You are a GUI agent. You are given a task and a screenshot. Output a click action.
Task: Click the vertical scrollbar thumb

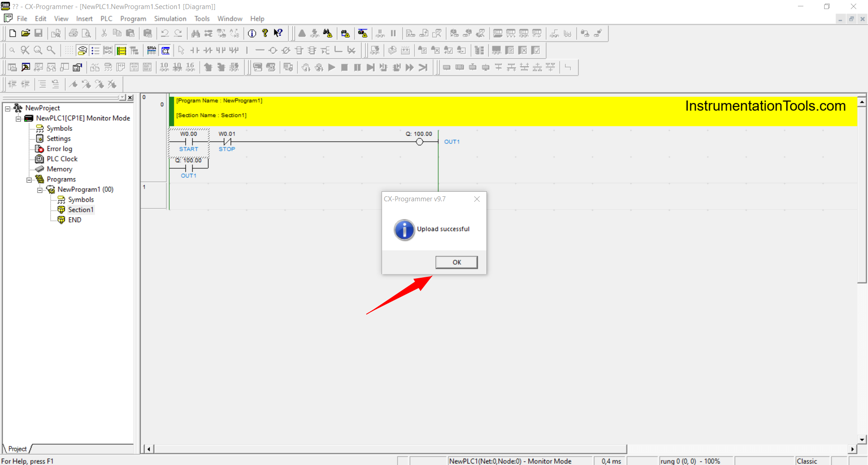tap(862, 195)
